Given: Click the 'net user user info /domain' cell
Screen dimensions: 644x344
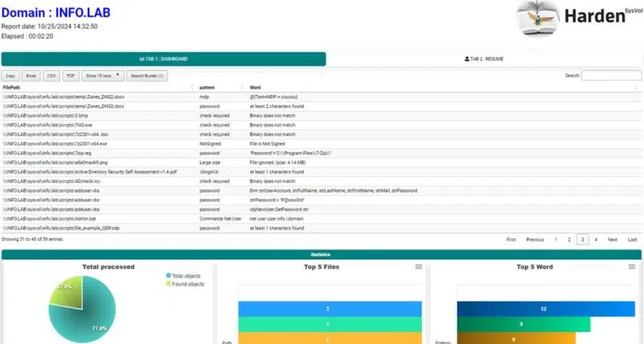Looking at the screenshot, I should [x=276, y=218].
